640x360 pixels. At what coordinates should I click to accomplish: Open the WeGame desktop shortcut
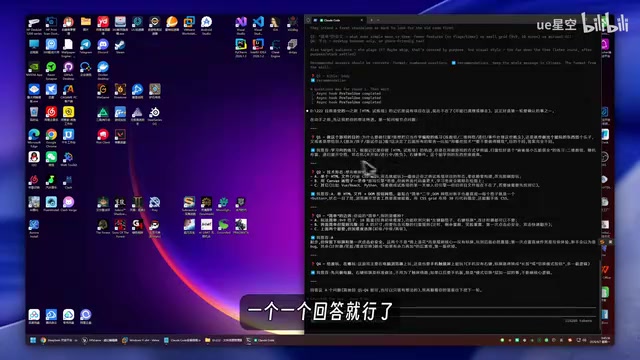point(103,91)
